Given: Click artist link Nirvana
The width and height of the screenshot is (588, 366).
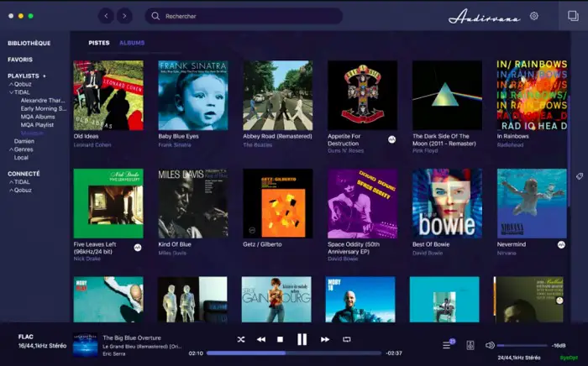Looking at the screenshot, I should pos(507,254).
